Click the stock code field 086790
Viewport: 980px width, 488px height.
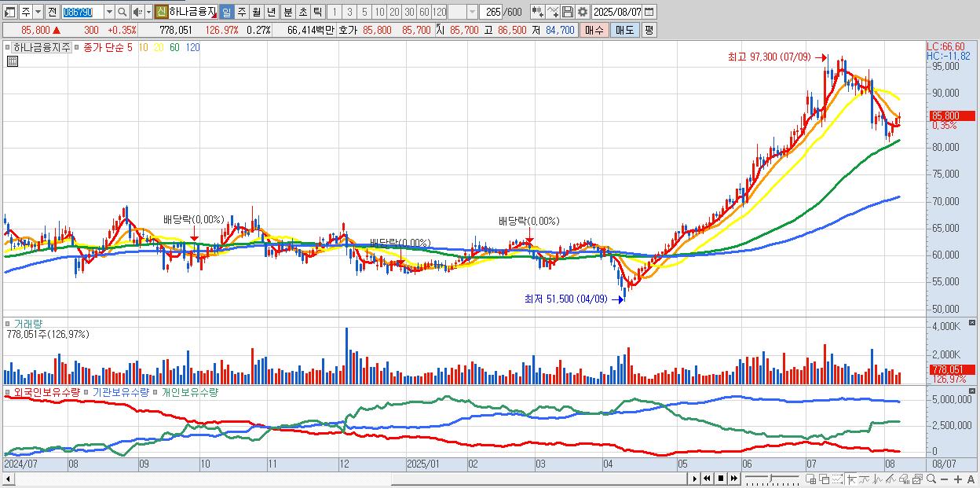click(x=82, y=12)
